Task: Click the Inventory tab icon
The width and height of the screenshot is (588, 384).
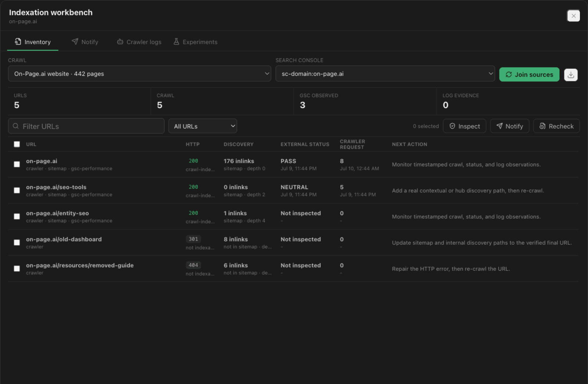Action: point(18,42)
